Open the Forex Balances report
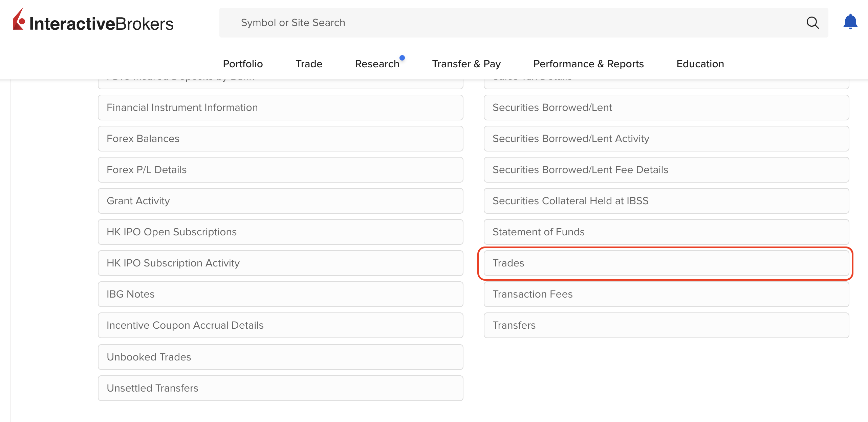Viewport: 868px width, 422px height. click(x=280, y=138)
